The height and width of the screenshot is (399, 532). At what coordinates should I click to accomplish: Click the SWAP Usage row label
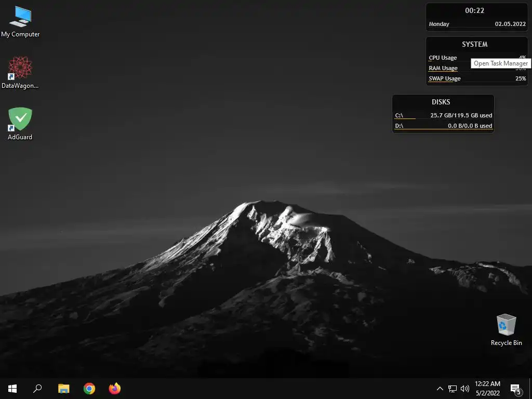(445, 78)
